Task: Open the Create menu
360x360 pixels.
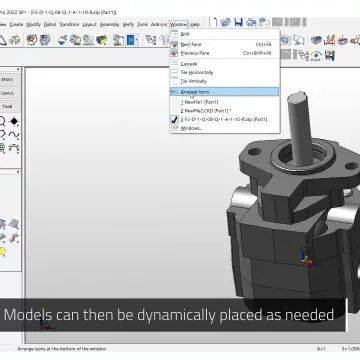Action: coord(16,25)
